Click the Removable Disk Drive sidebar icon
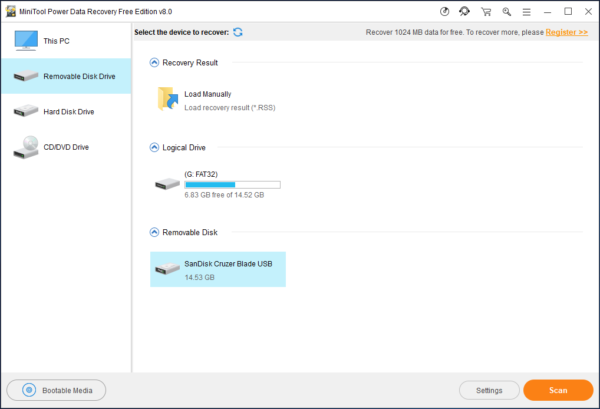600x409 pixels. [x=26, y=76]
